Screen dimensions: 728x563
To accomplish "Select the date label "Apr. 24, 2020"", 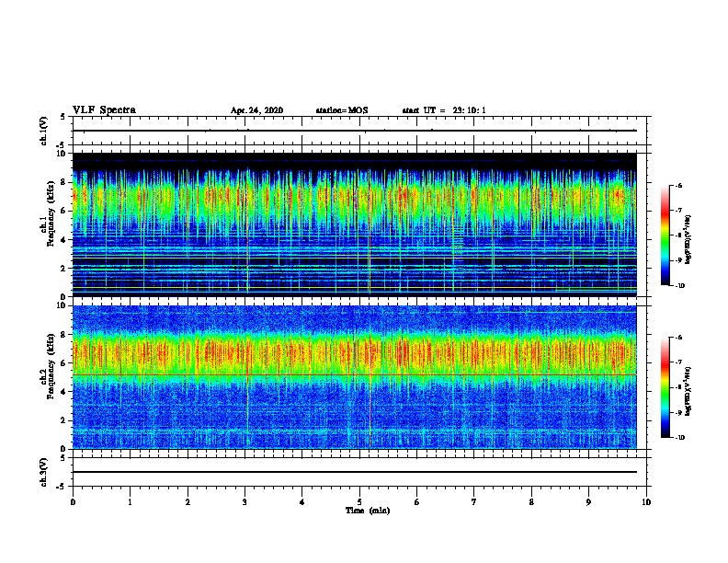I will 256,110.
